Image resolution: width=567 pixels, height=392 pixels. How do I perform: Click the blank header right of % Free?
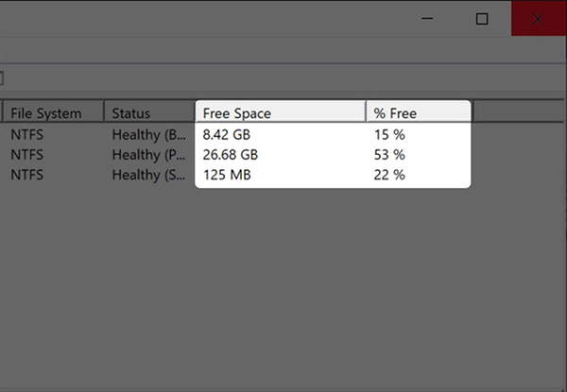coord(518,113)
